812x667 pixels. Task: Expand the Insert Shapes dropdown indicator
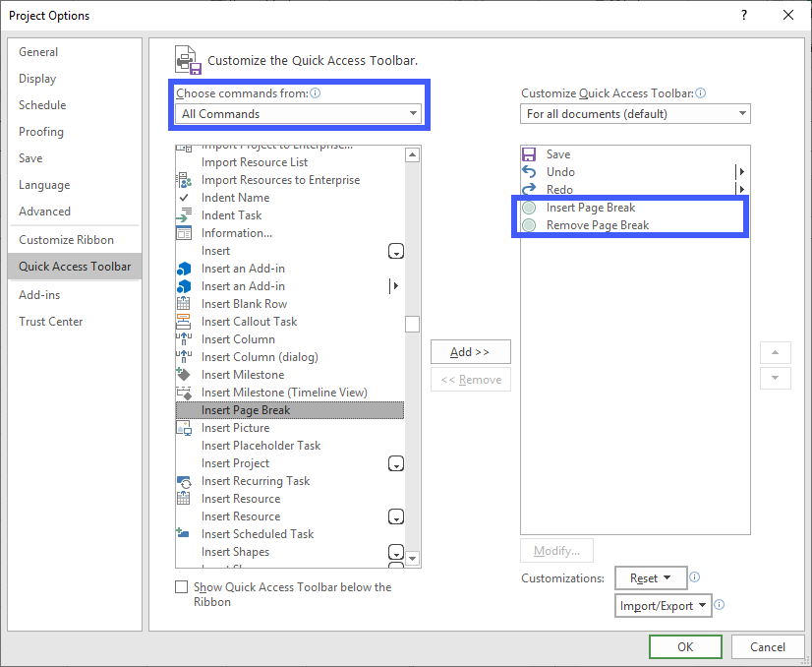[396, 552]
